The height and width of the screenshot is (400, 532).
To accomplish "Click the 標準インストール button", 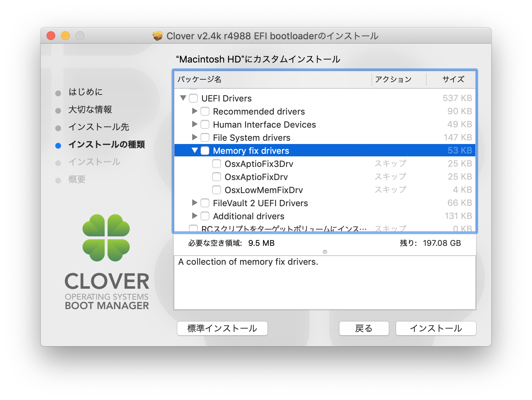I will pos(222,328).
